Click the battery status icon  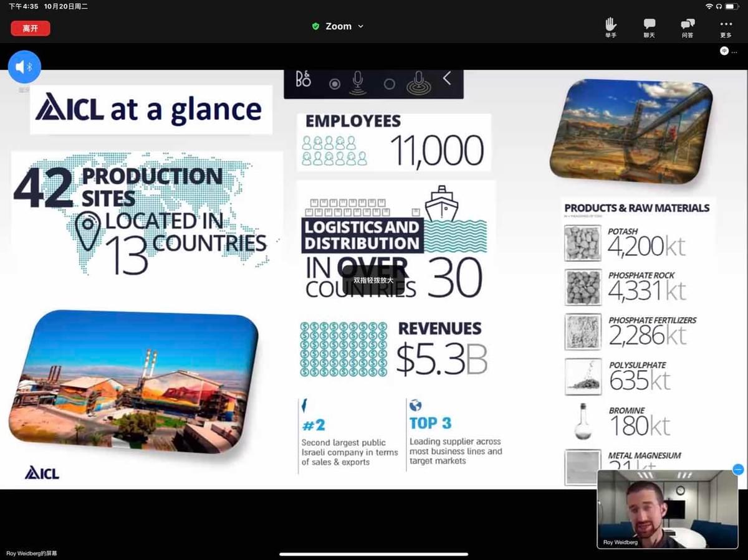[x=732, y=6]
